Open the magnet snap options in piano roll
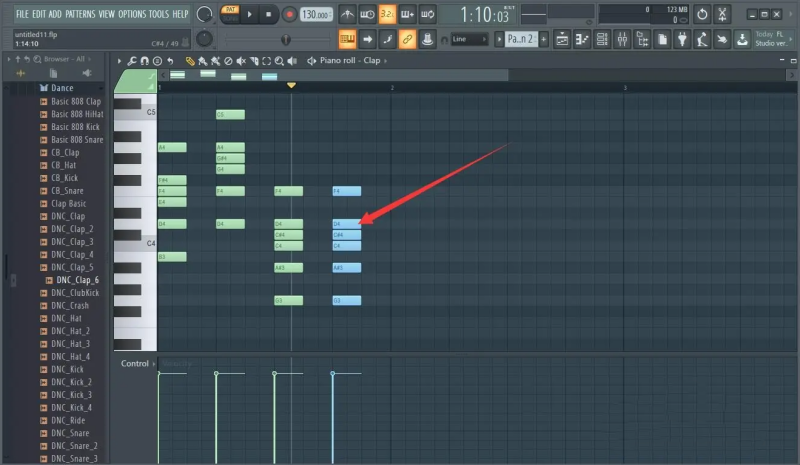The height and width of the screenshot is (465, 800). pyautogui.click(x=145, y=61)
